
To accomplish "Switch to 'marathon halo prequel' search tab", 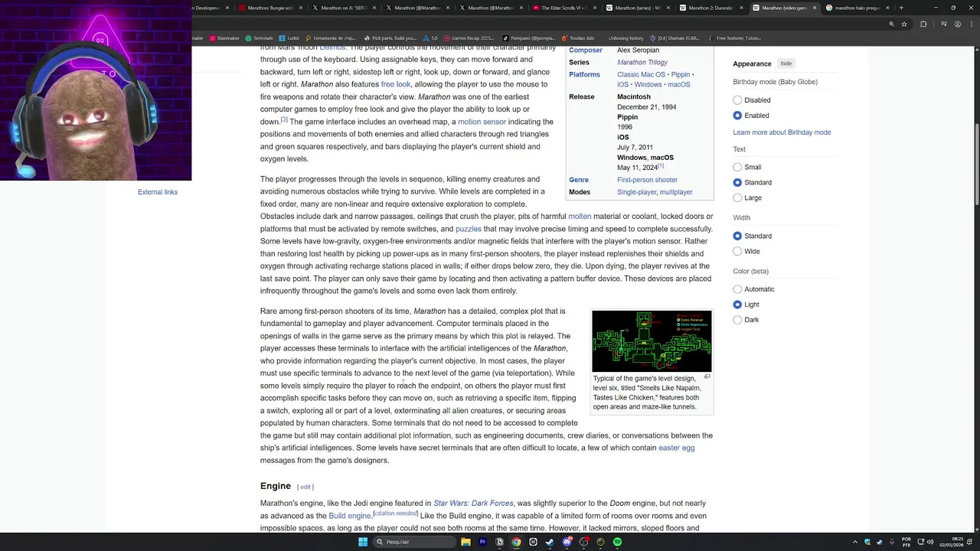I will pyautogui.click(x=857, y=8).
